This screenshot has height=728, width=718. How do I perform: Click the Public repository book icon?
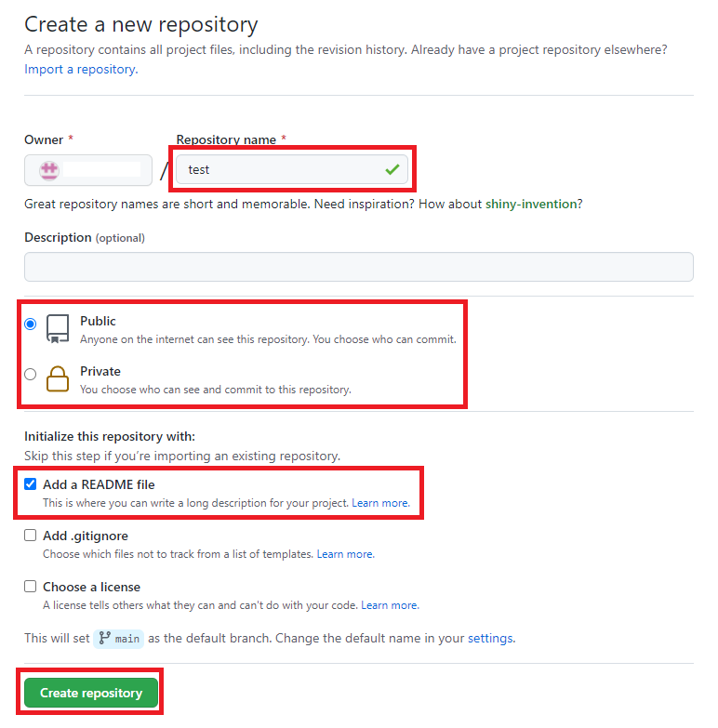[x=58, y=329]
